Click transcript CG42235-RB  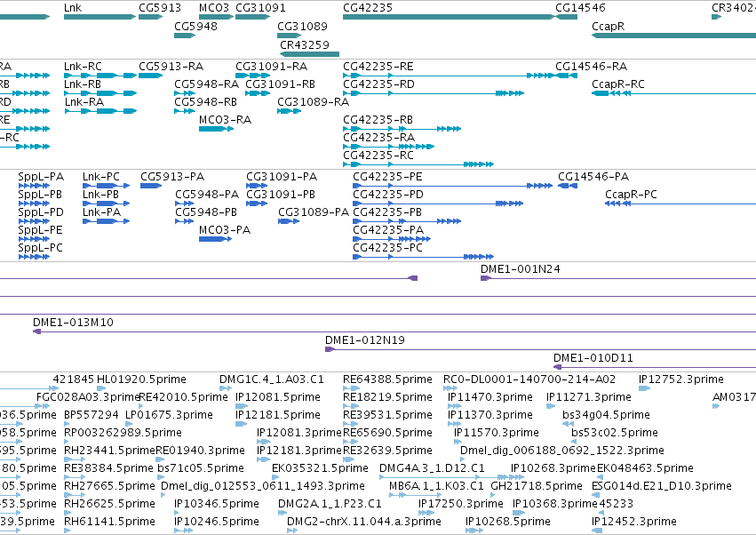tap(378, 120)
